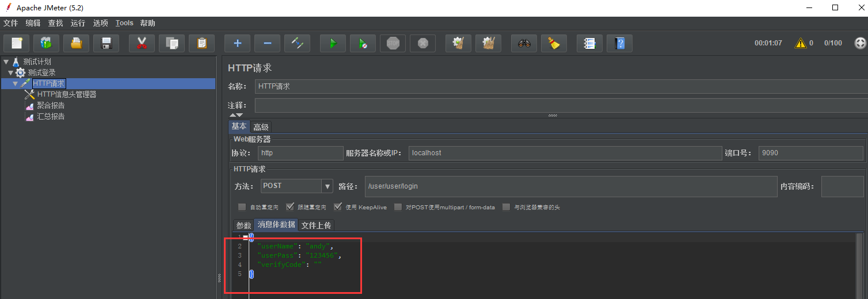
Task: Click the flask icon of 测试计划
Action: [x=16, y=62]
